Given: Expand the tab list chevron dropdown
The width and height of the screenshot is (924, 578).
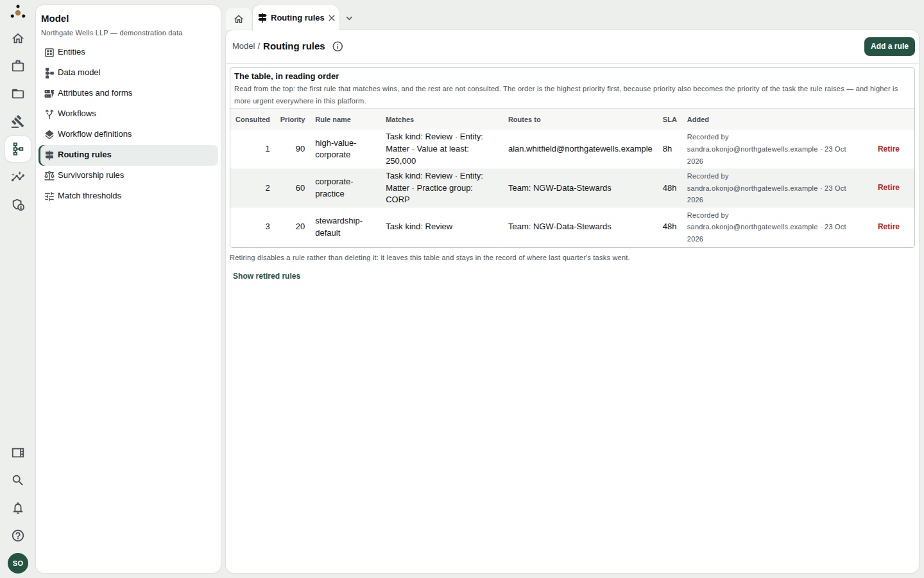Looking at the screenshot, I should point(349,19).
